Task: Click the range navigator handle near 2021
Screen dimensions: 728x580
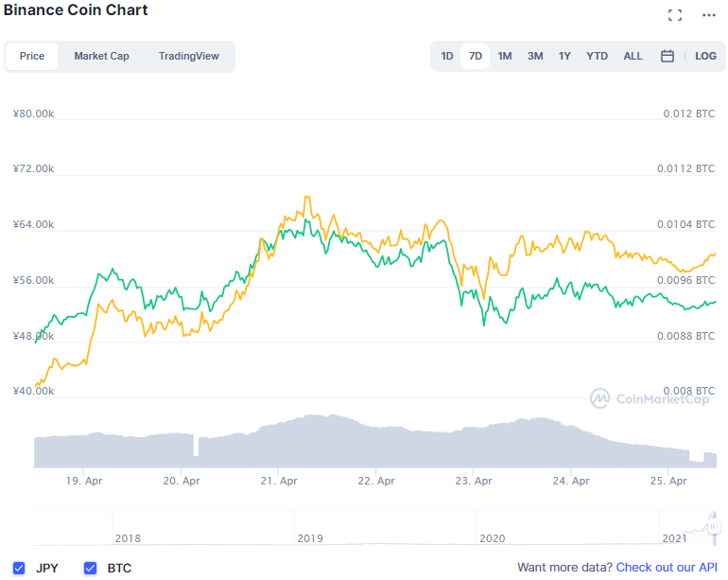Action: [x=714, y=527]
